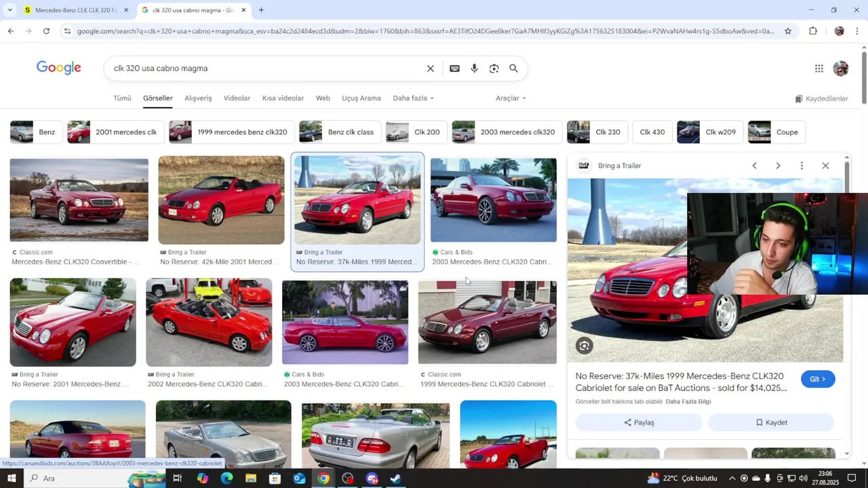The height and width of the screenshot is (488, 868).
Task: Open the Araçlar tools dropdown
Action: (x=511, y=98)
